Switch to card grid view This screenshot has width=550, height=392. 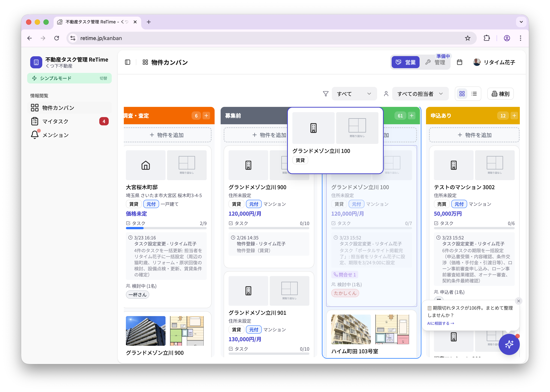tap(462, 94)
